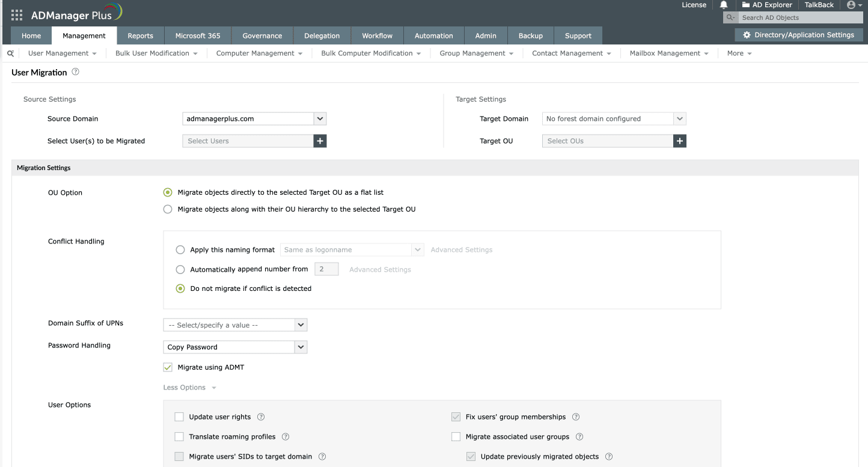Select Automatically append number radio
The width and height of the screenshot is (868, 467).
180,270
